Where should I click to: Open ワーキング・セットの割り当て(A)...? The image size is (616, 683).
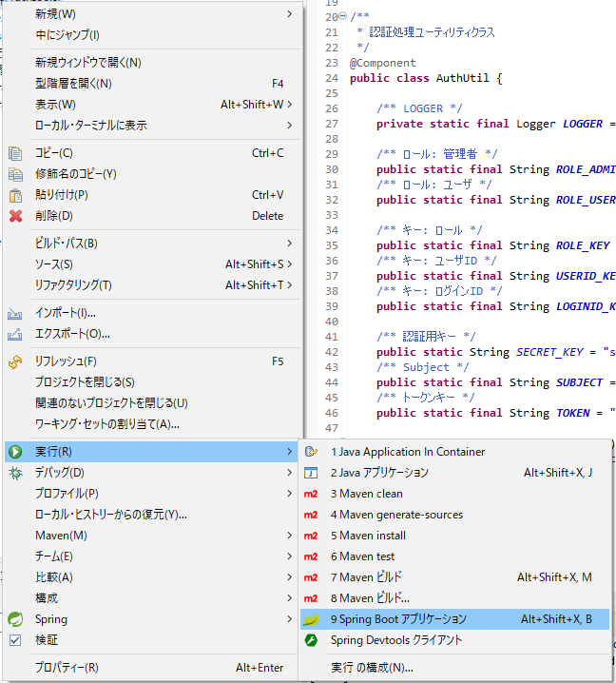[x=152, y=424]
